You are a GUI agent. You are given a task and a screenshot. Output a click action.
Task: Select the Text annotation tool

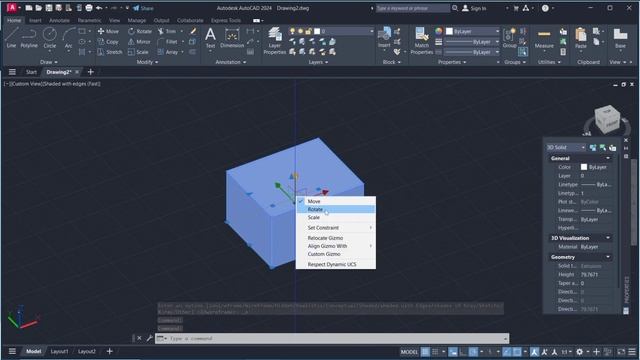click(x=210, y=38)
